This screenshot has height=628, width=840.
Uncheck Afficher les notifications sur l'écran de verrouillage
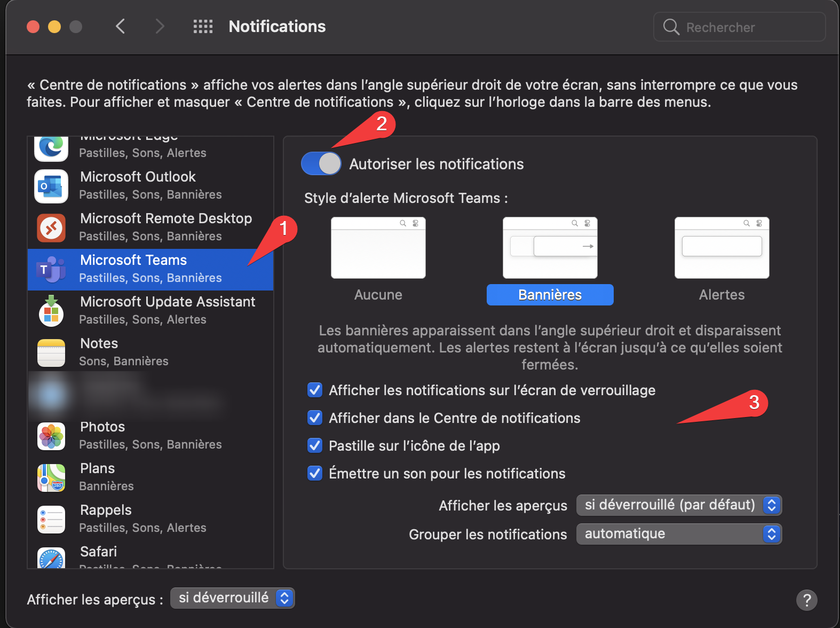(315, 390)
